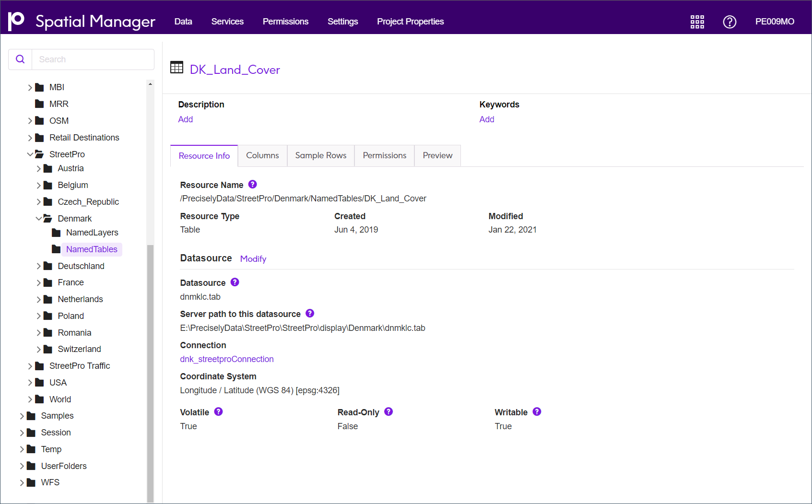
Task: Click the search magnifier icon
Action: (20, 59)
